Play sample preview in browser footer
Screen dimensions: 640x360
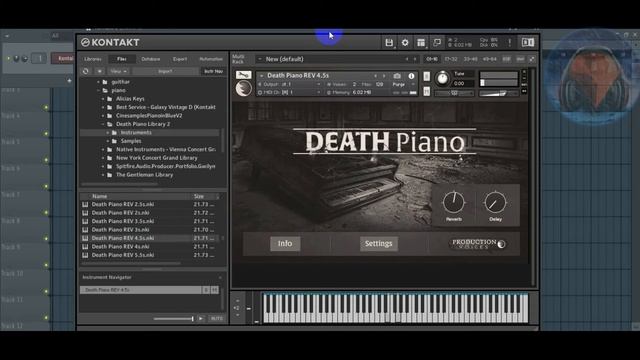(201, 318)
